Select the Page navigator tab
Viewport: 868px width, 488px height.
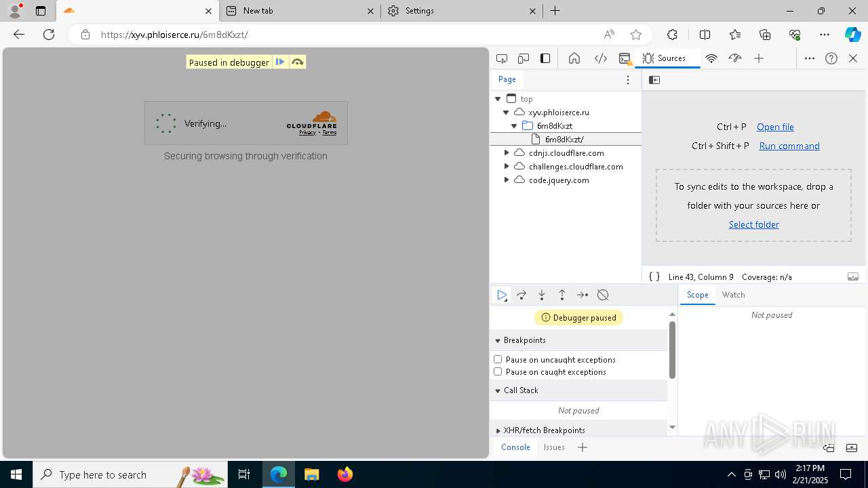click(507, 79)
